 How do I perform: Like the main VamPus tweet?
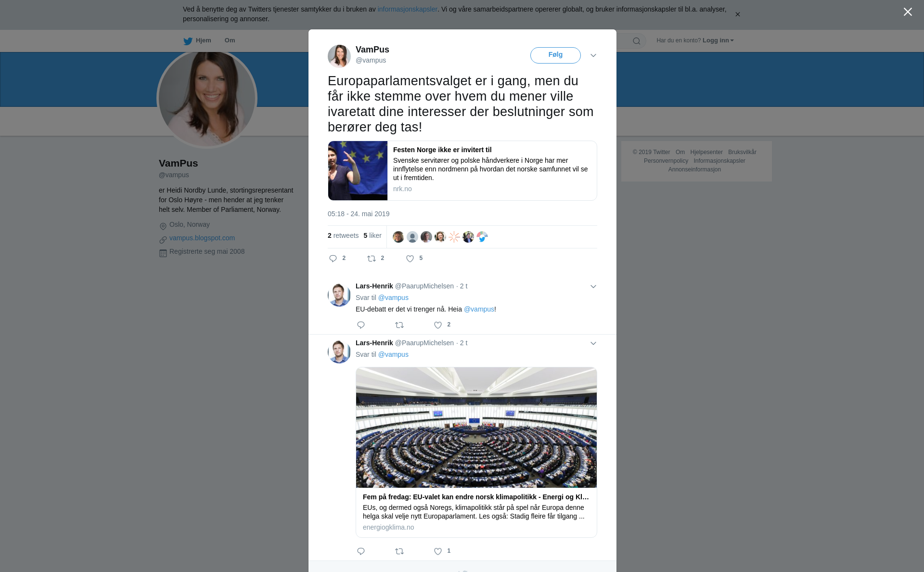coord(410,259)
